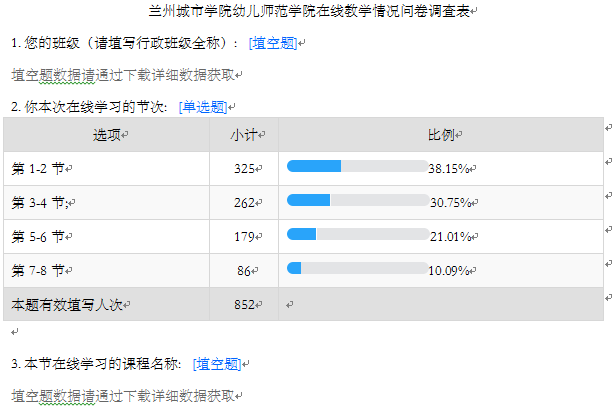Click the 10.09% progress bar
The height and width of the screenshot is (408, 615).
(357, 270)
